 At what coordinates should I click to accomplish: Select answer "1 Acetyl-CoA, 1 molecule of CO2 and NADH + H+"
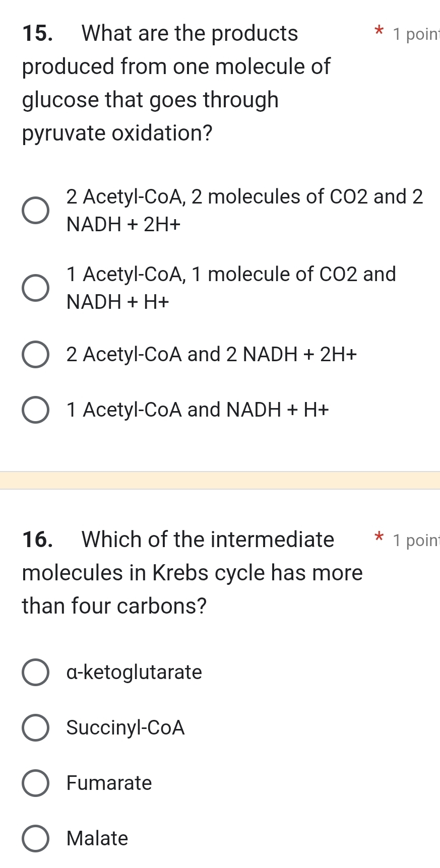(35, 288)
